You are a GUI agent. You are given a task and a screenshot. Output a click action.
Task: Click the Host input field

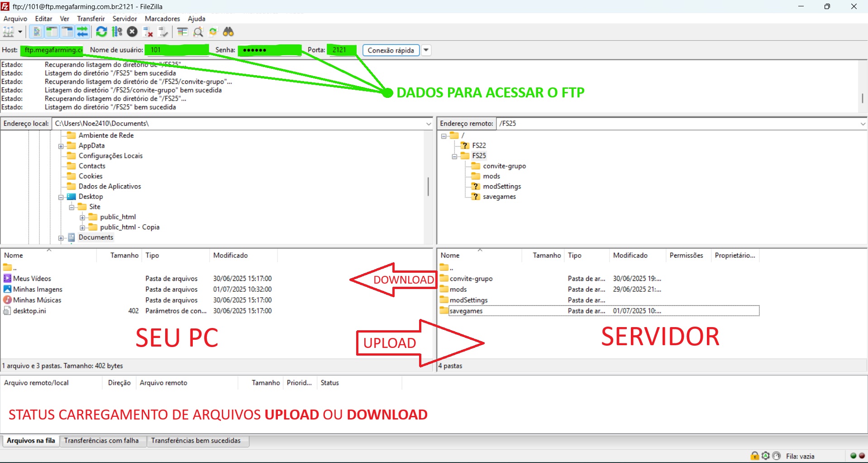click(52, 50)
